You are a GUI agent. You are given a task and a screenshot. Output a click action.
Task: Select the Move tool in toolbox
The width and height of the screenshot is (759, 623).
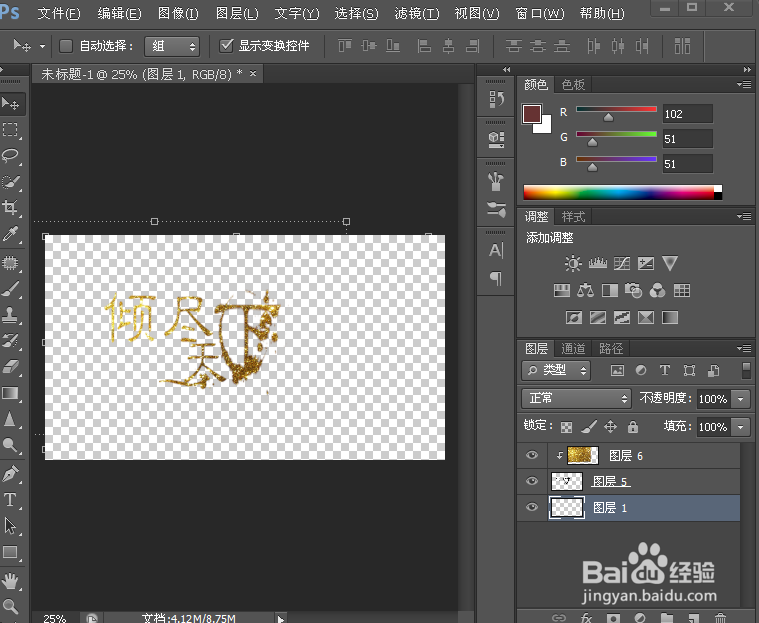[10, 104]
